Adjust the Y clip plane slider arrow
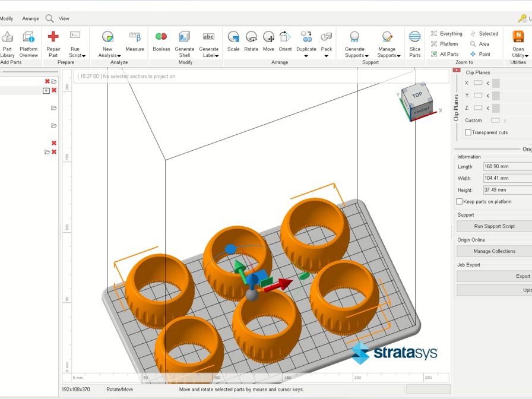This screenshot has height=399, width=532. coord(489,95)
